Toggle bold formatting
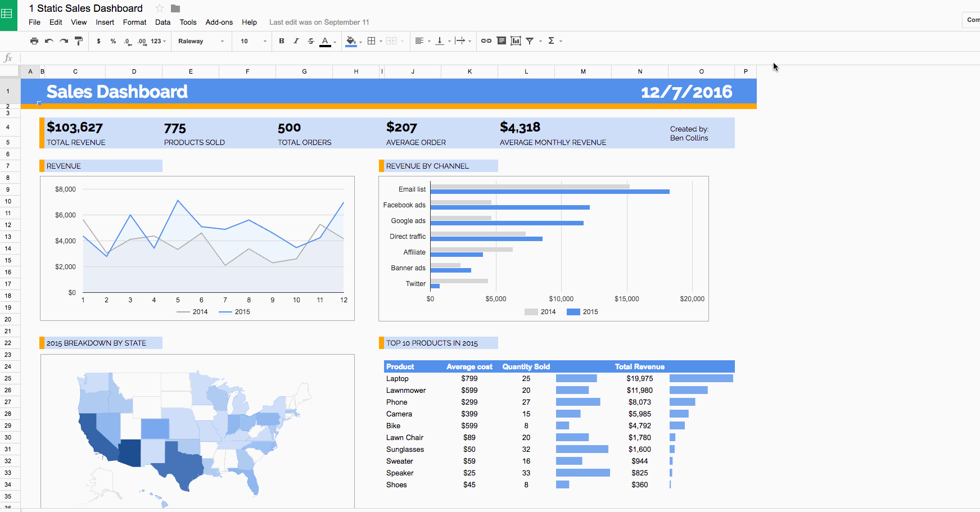The image size is (980, 512). (282, 41)
